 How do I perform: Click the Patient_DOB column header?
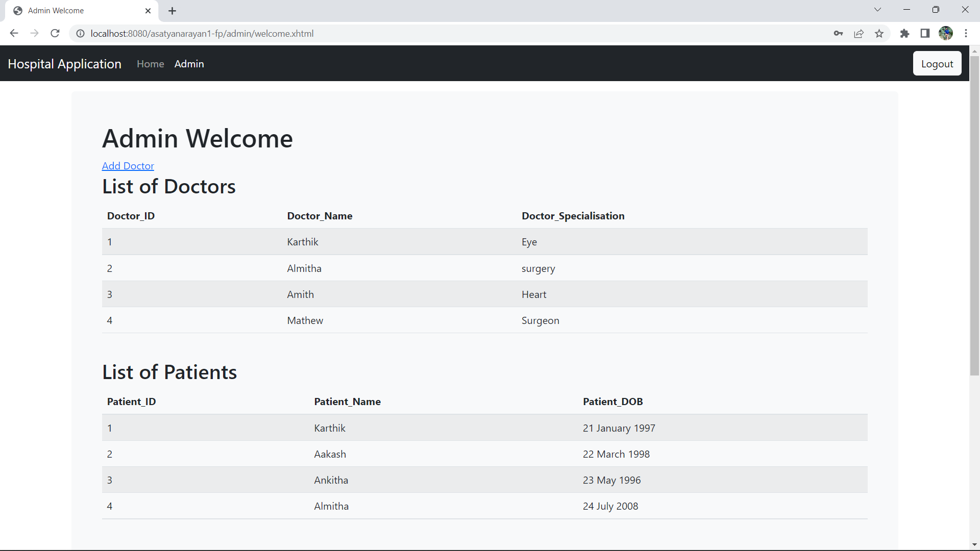(613, 402)
